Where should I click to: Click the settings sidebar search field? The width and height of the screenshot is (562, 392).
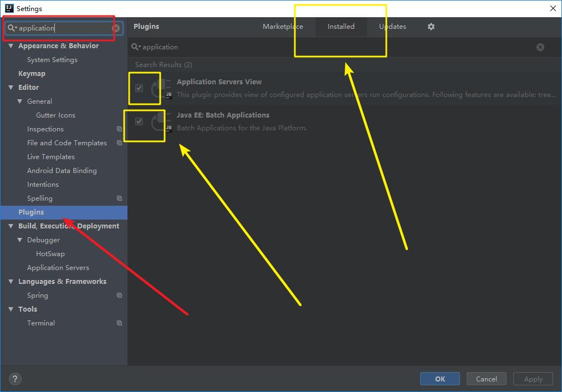(x=64, y=28)
